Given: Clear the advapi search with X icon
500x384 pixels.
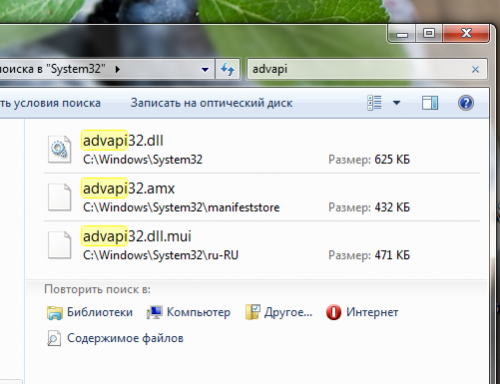Looking at the screenshot, I should [x=475, y=69].
